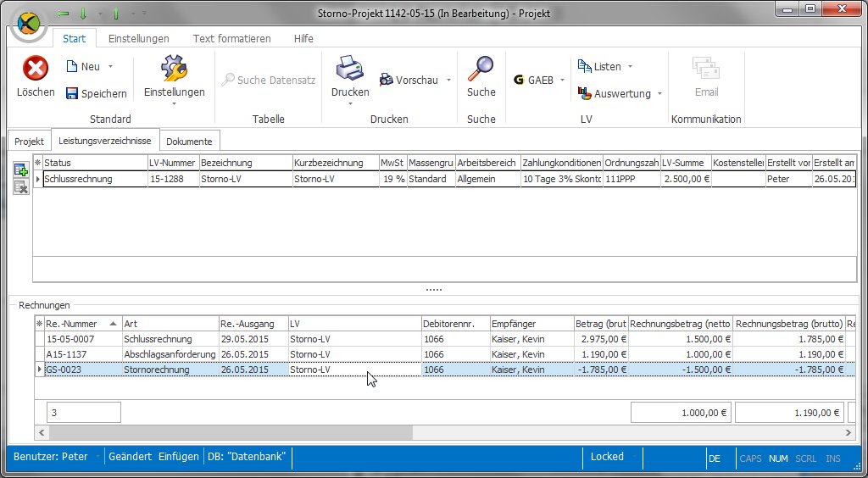Open the Benutzer: Peter status dropdown

point(98,457)
